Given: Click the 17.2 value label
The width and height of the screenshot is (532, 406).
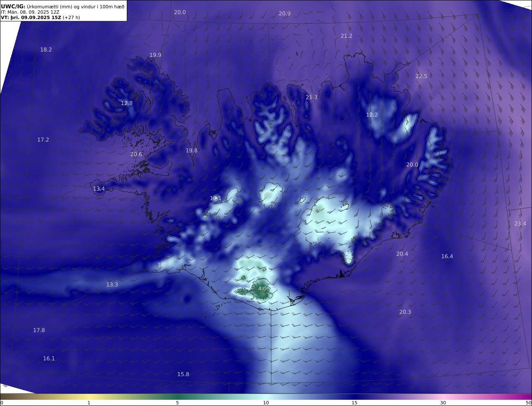Looking at the screenshot, I should pyautogui.click(x=43, y=140).
